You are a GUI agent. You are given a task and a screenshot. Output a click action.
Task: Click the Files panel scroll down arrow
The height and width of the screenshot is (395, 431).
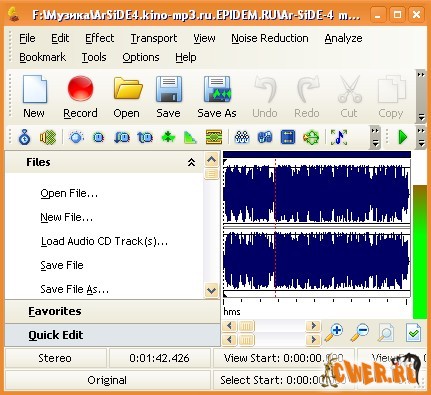211,290
